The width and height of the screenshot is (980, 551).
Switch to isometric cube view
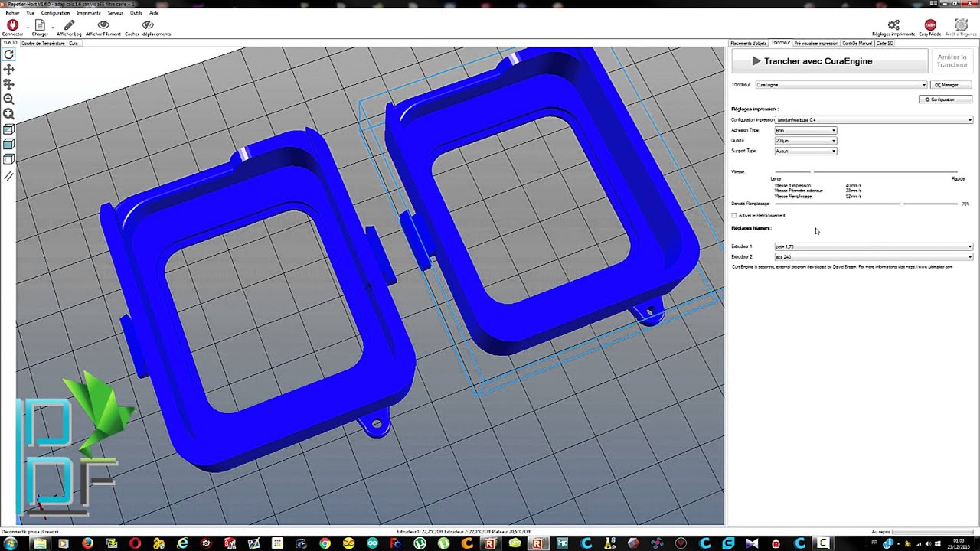tap(9, 129)
